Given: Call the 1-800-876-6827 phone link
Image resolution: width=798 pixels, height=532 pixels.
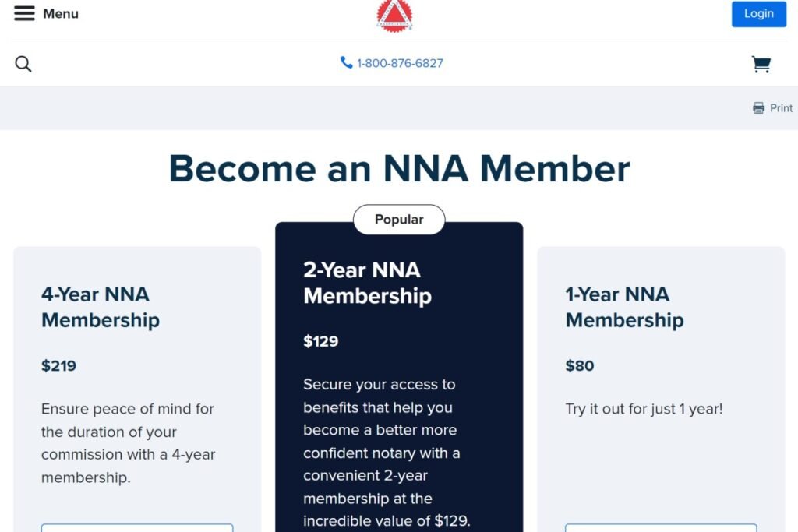Looking at the screenshot, I should 399,63.
